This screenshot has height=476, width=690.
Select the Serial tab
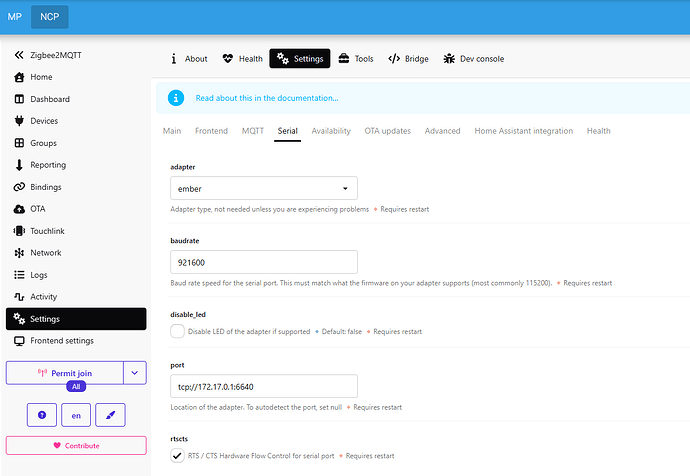(x=287, y=131)
